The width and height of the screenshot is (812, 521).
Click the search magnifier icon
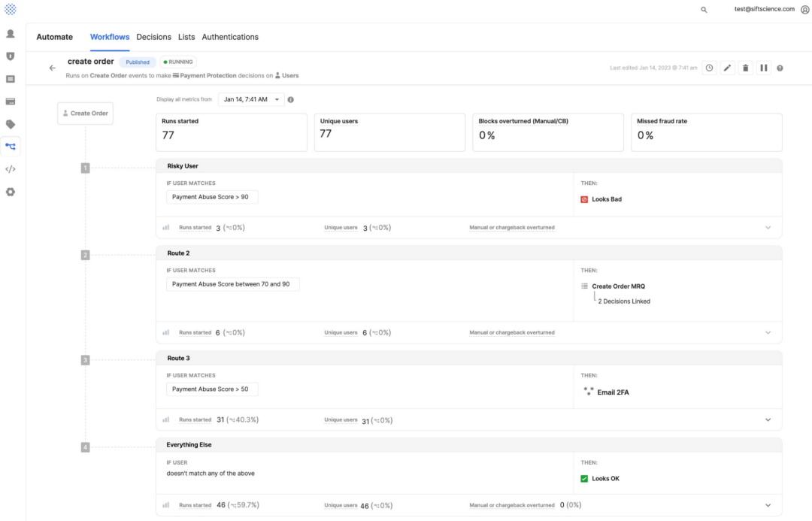704,10
